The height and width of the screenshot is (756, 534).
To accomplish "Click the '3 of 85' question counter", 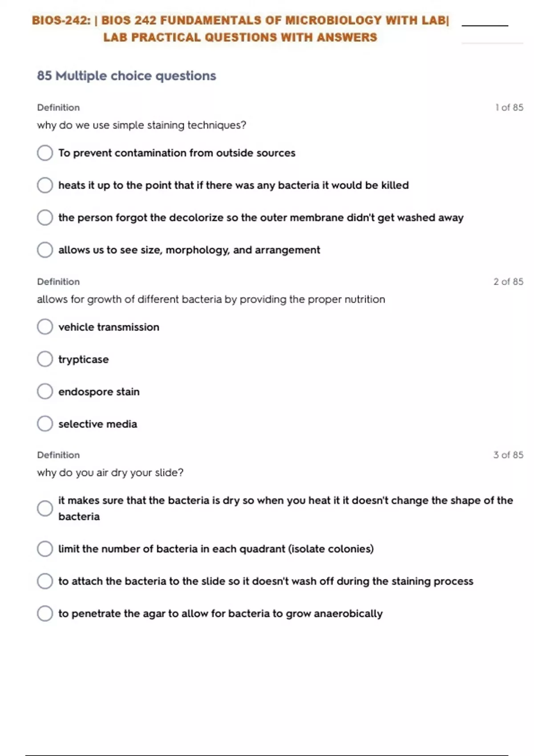I will pyautogui.click(x=508, y=455).
